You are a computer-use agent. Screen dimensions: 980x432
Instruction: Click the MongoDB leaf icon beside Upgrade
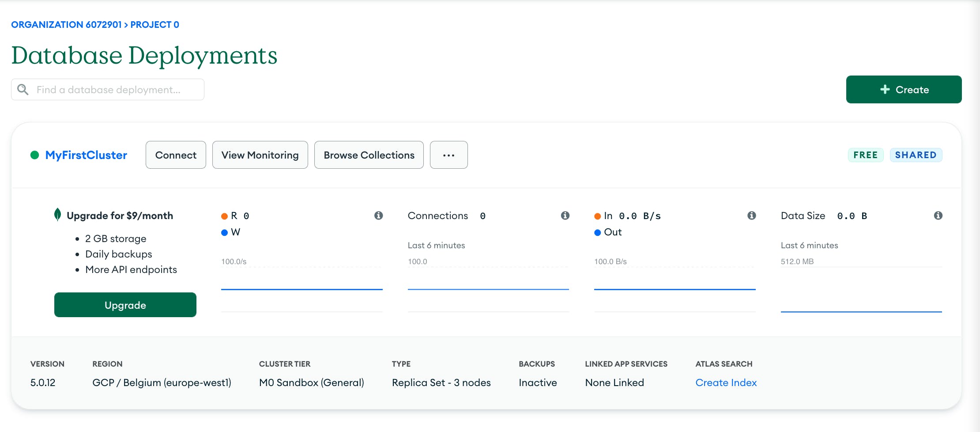click(57, 215)
